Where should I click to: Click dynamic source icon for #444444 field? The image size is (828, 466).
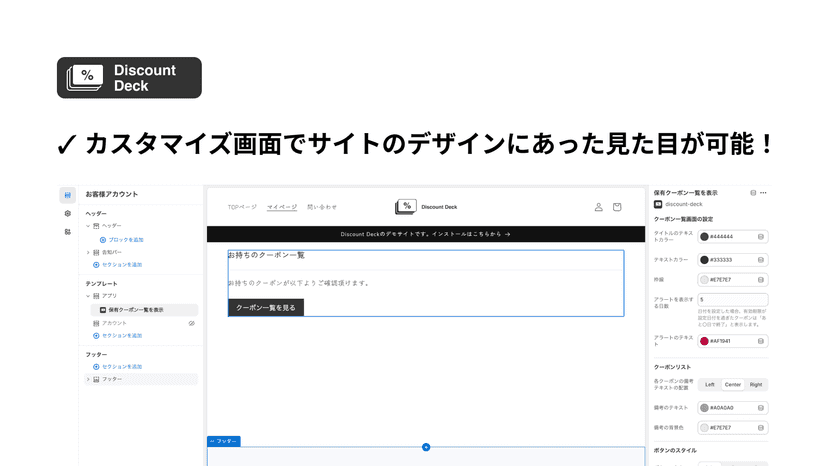[761, 237]
